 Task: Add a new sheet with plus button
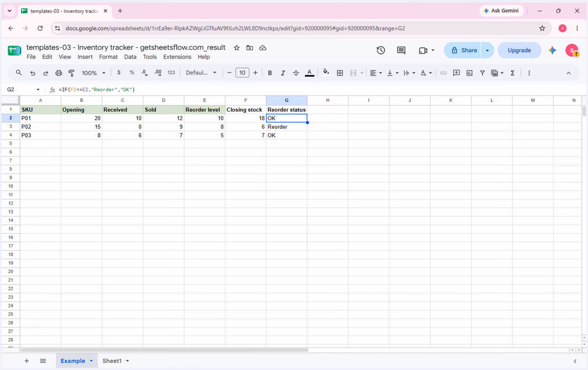point(26,361)
